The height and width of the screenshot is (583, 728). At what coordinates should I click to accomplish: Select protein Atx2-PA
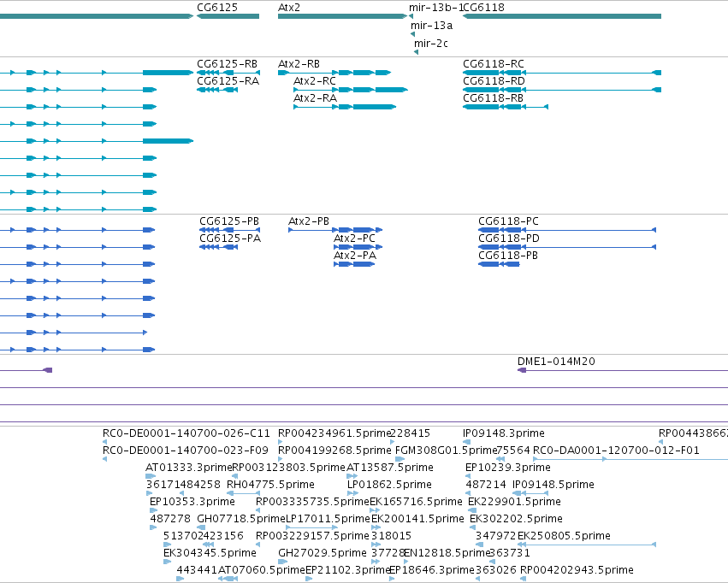354,264
